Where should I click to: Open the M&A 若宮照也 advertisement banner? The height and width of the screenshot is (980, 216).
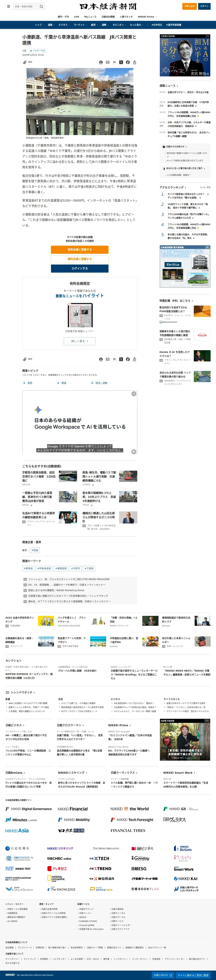pos(185,56)
